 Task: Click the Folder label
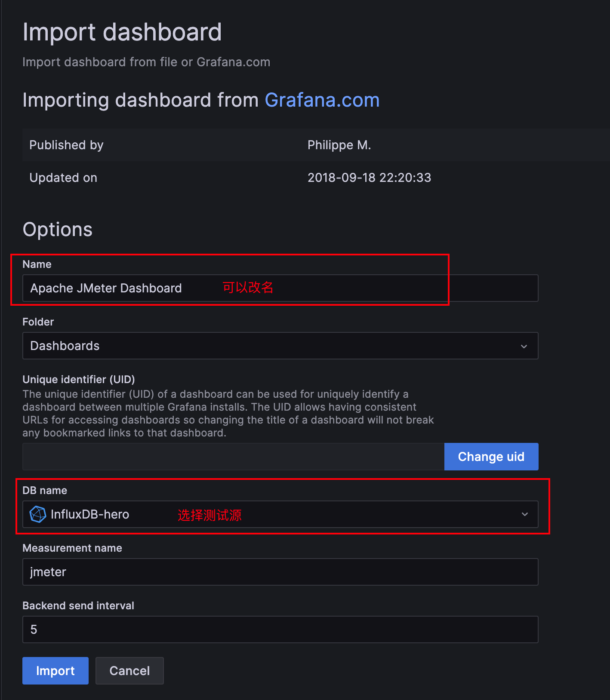38,322
